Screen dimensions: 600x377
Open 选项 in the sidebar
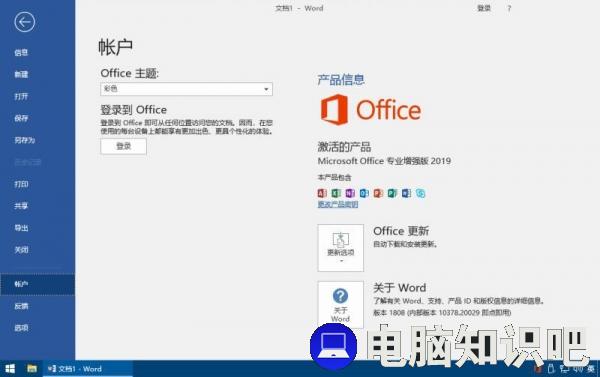21,328
